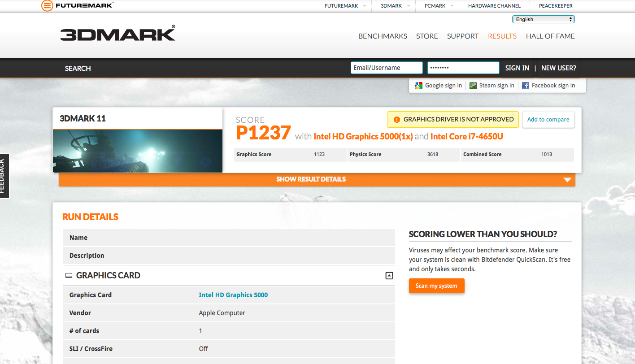
Task: Click Intel HD Graphics 5000(1x) score link
Action: (x=363, y=137)
